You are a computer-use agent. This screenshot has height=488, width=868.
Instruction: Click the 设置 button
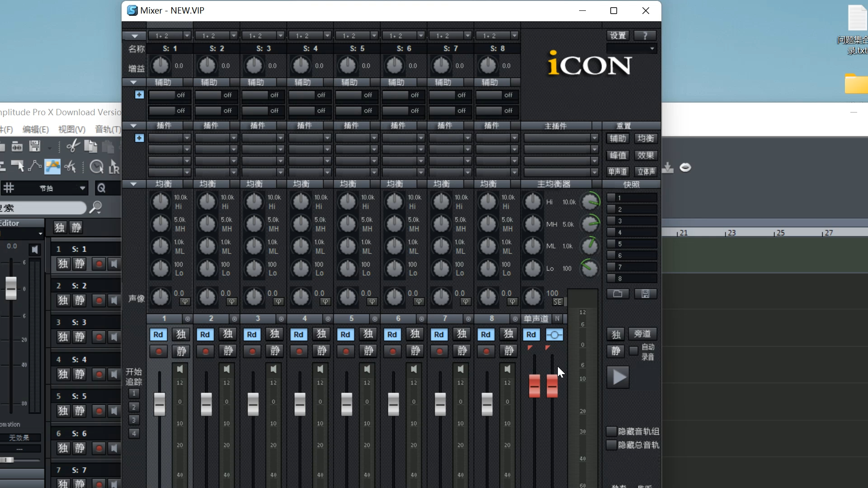618,36
